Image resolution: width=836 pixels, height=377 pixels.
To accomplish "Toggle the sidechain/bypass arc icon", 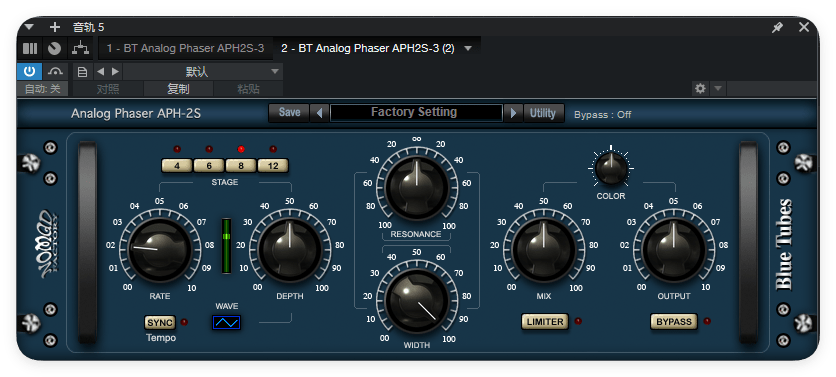I will [55, 71].
